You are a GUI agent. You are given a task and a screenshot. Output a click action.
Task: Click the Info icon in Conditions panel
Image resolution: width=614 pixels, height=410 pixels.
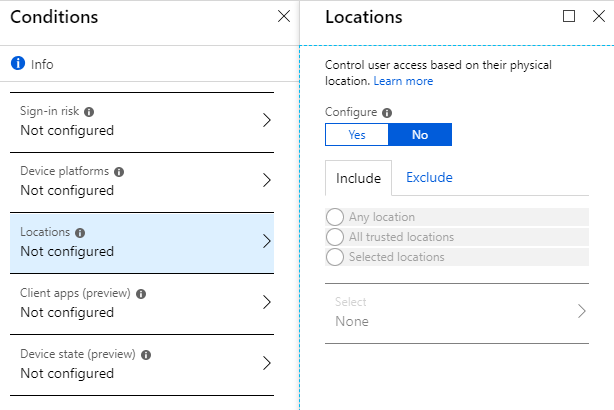[17, 63]
